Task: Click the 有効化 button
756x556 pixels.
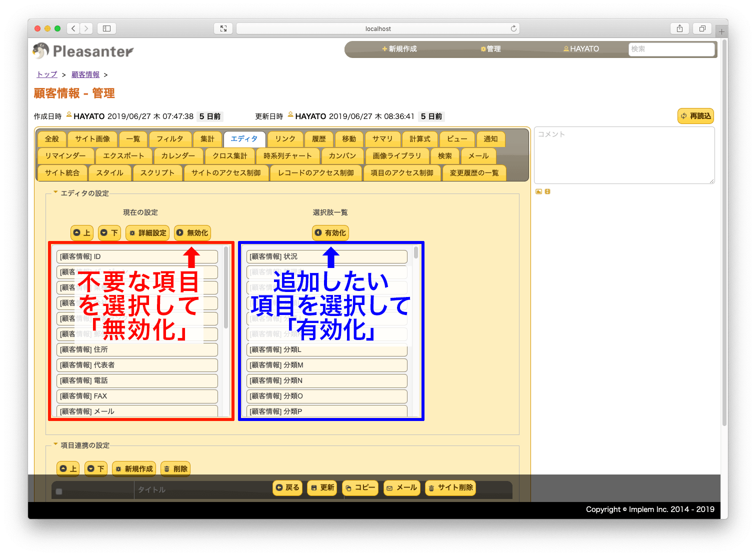Action: 330,232
